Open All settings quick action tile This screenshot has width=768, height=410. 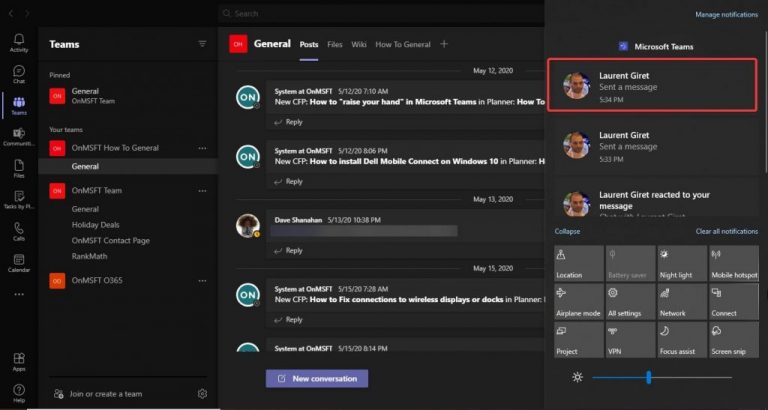[x=630, y=301]
